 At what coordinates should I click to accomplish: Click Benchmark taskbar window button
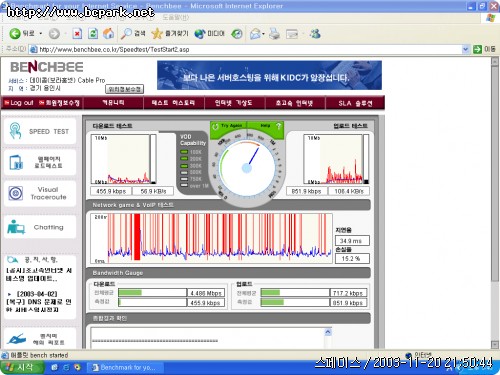point(125,367)
